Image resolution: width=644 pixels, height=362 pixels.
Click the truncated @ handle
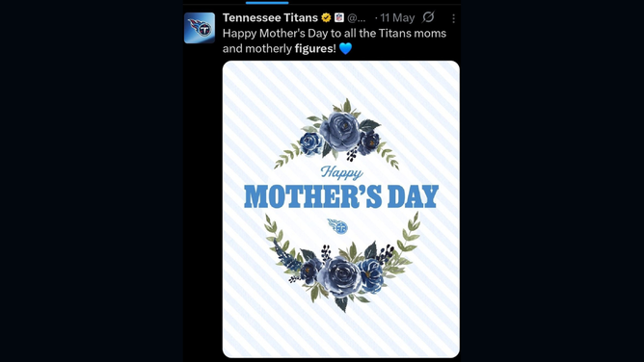coord(356,18)
